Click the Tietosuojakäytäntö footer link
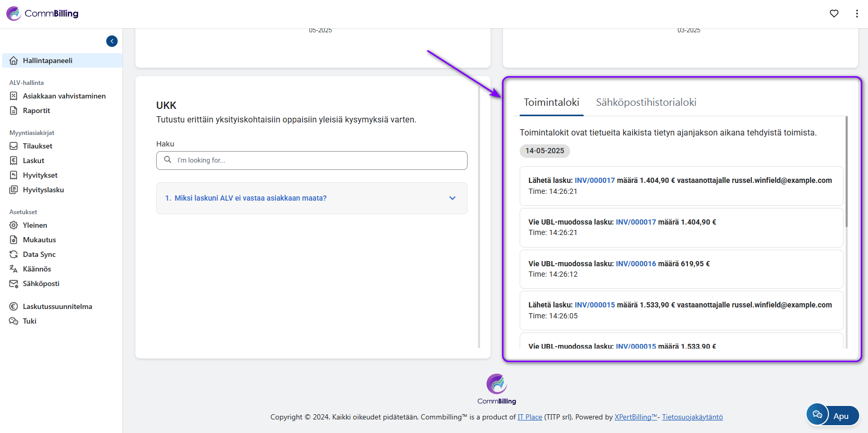This screenshot has width=868, height=433. coord(692,417)
